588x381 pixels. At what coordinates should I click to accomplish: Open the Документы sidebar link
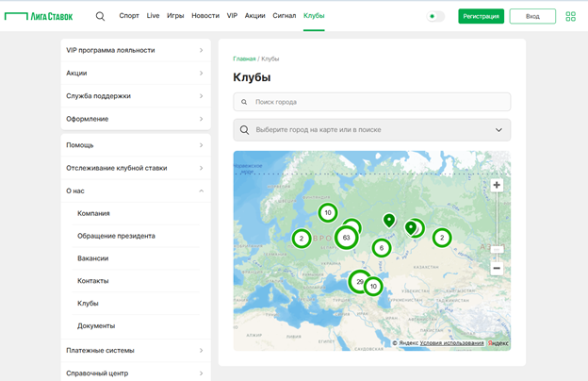[96, 326]
